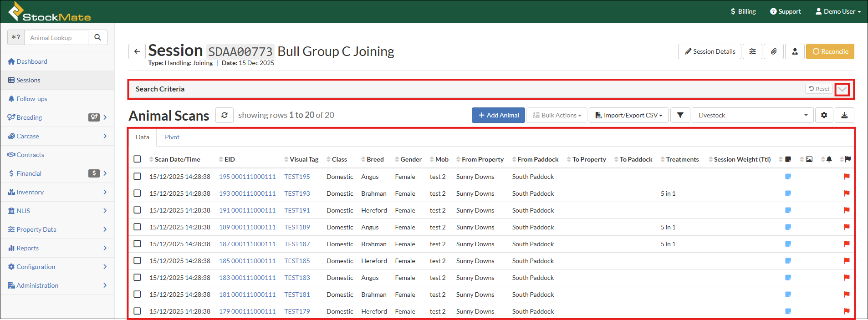Click the red flag for TEST191 row
The width and height of the screenshot is (868, 320).
pos(847,210)
